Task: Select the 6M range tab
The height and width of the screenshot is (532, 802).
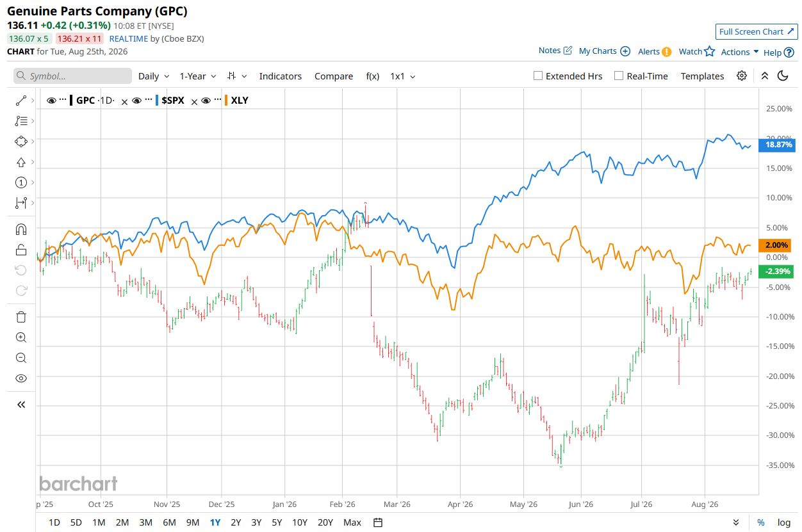Action: coord(169,522)
